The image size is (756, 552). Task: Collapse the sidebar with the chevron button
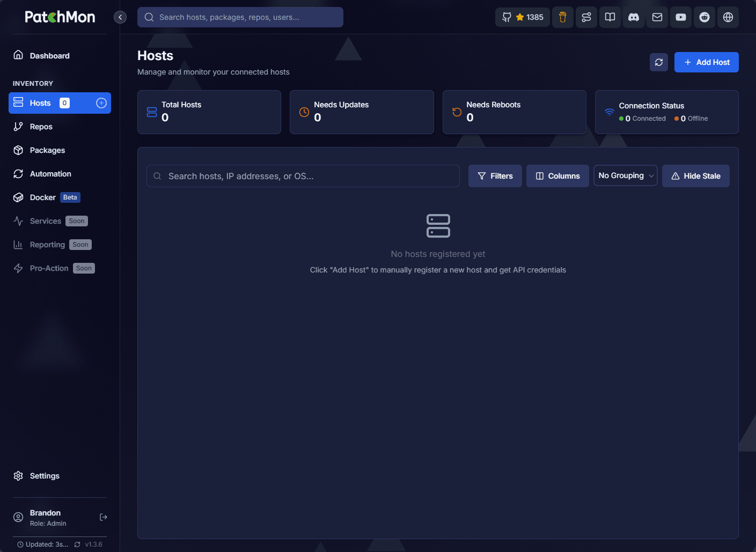120,17
